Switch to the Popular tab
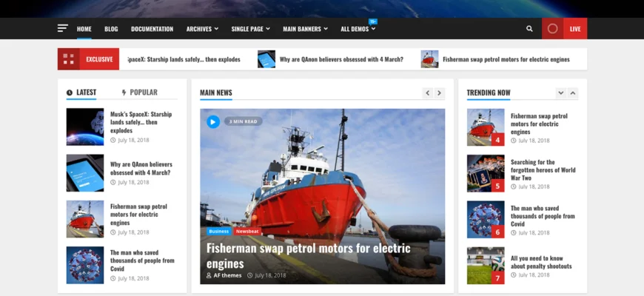The image size is (644, 296). click(139, 92)
